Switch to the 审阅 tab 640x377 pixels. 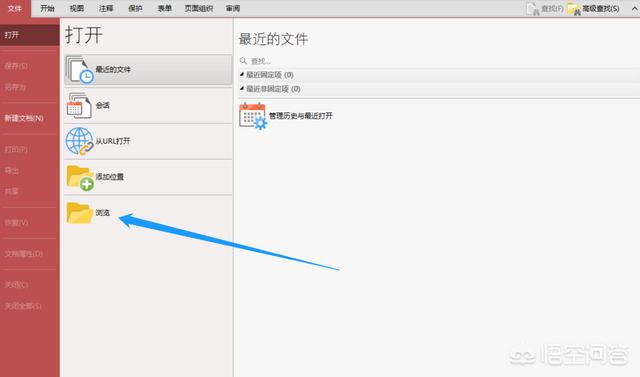pos(233,8)
